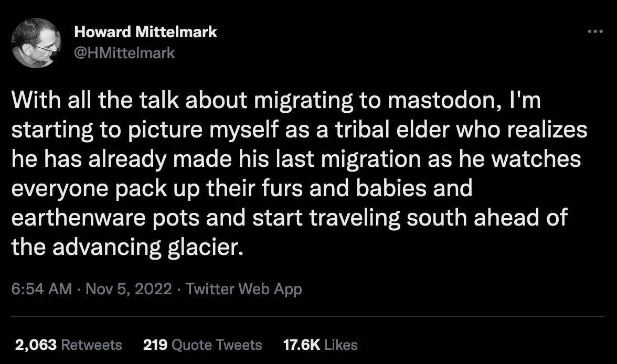
Task: Click the divider line below the timestamp row
Action: 309,315
